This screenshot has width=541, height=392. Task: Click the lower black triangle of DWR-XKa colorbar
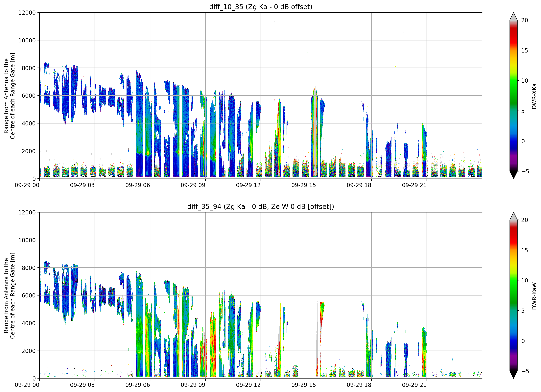[513, 175]
